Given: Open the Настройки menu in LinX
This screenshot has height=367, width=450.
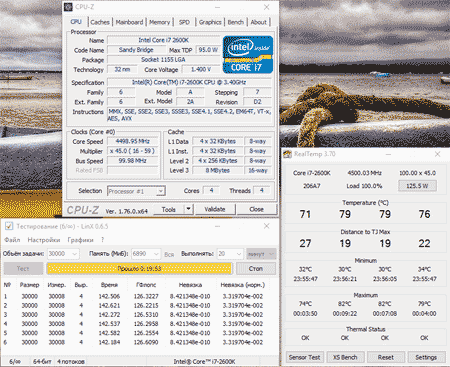Looking at the screenshot, I should tap(44, 240).
